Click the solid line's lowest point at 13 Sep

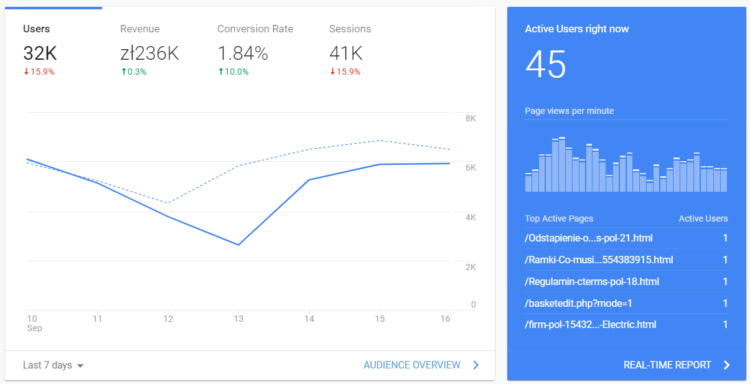pos(238,245)
